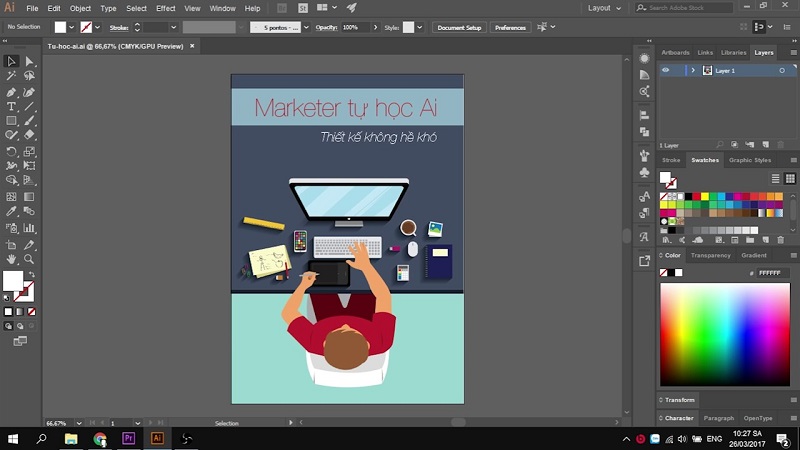The height and width of the screenshot is (450, 800).
Task: Click the Change Screen Mode icon
Action: point(20,341)
